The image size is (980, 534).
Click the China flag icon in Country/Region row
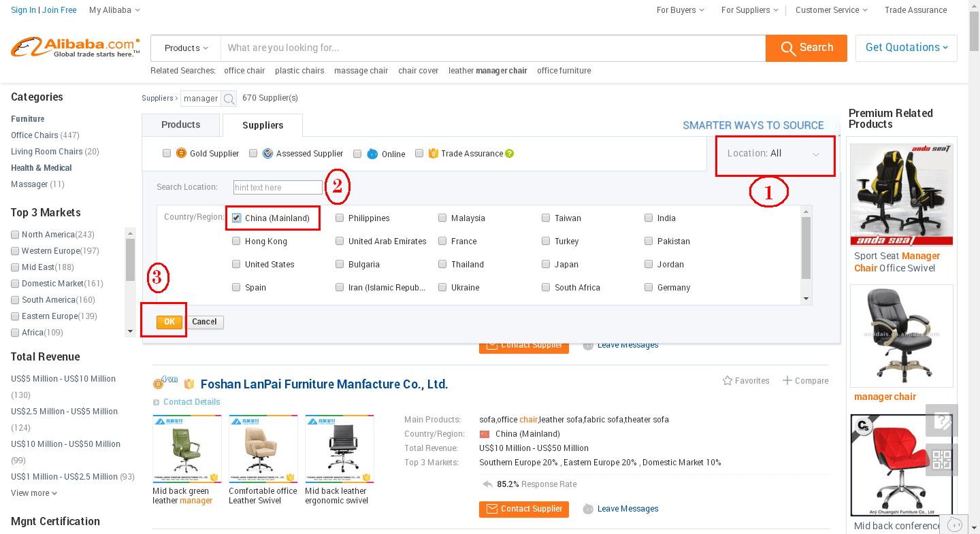pos(485,434)
